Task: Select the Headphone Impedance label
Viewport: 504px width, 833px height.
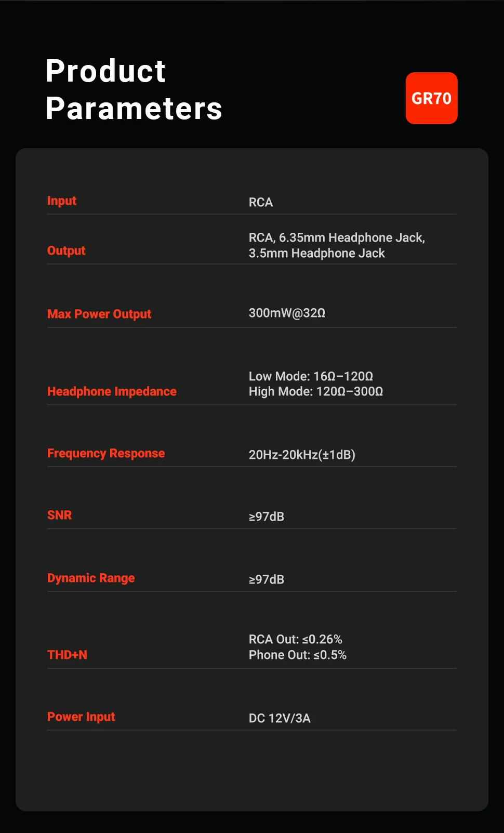Action: (112, 392)
